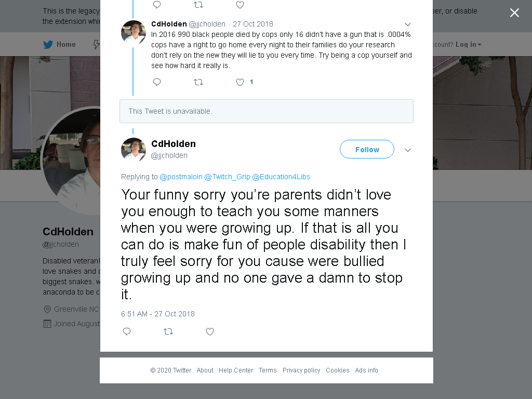Viewport: 532px width, 399px height.
Task: Expand options chevron beside the Follow button
Action: [x=408, y=150]
